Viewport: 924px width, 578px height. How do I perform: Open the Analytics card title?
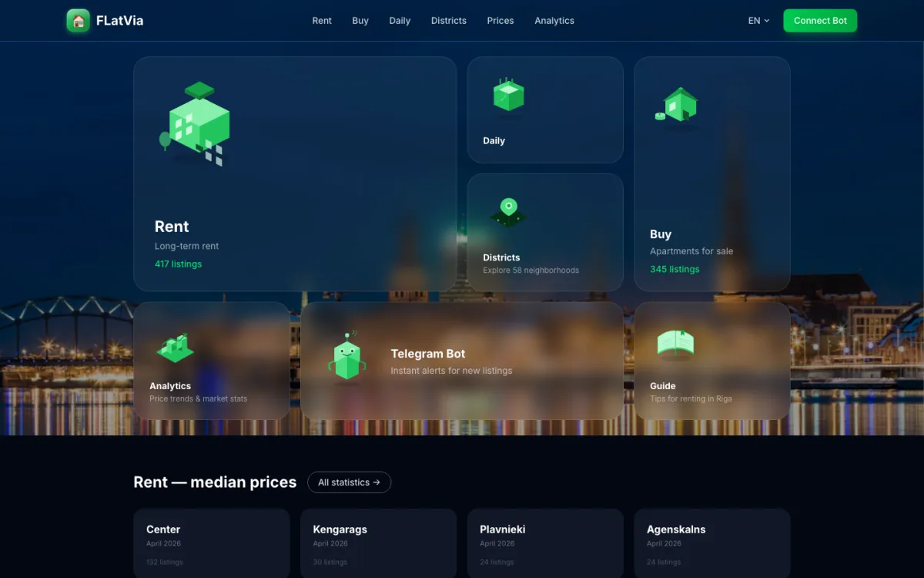pos(170,386)
